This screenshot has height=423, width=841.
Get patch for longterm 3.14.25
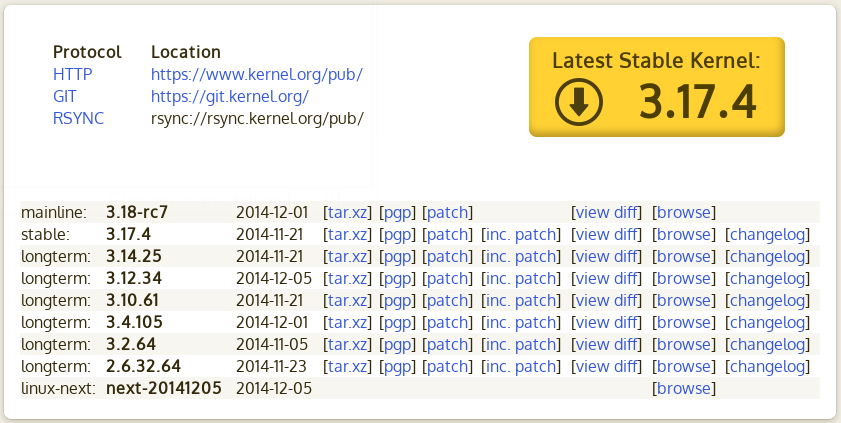(447, 256)
